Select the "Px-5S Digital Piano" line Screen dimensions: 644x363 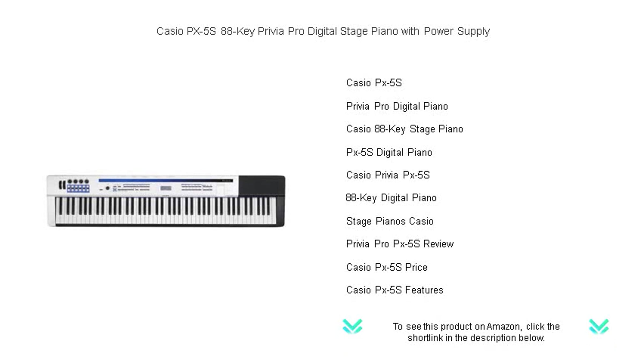tap(389, 153)
